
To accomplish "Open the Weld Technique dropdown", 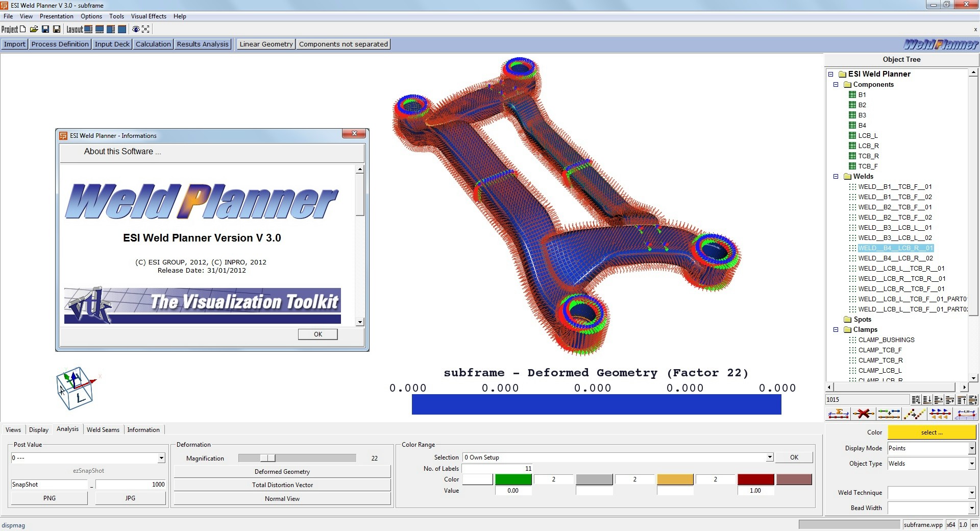I will click(971, 493).
